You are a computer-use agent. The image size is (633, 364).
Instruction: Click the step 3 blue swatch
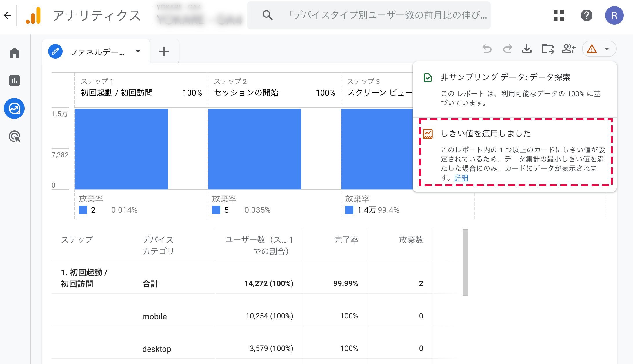point(349,210)
